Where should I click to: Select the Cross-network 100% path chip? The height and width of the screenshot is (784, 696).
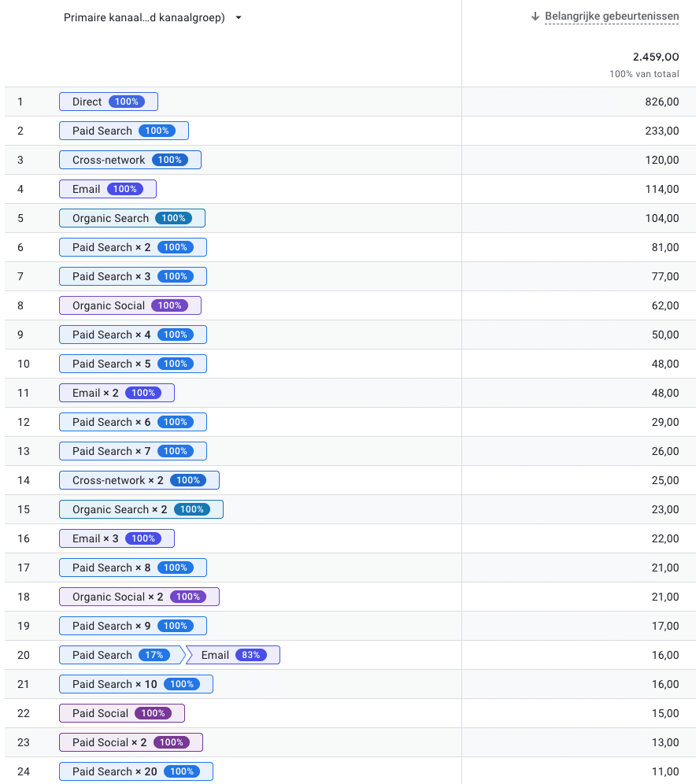(130, 160)
